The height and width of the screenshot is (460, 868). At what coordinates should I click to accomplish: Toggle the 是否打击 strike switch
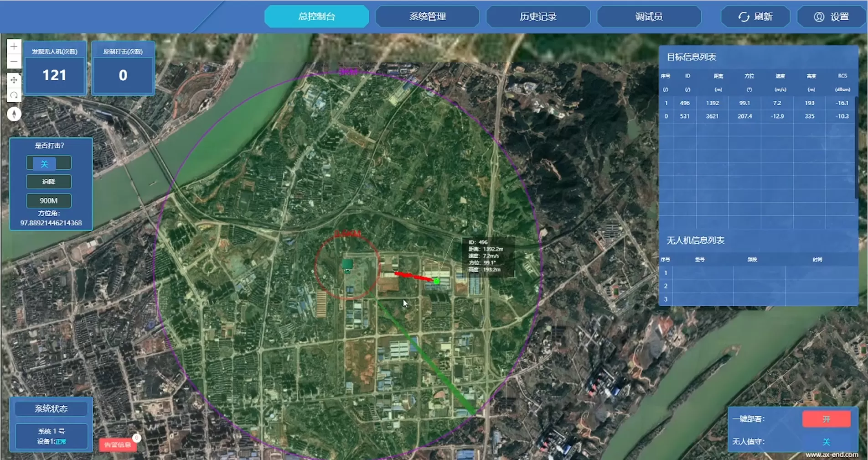coord(48,163)
